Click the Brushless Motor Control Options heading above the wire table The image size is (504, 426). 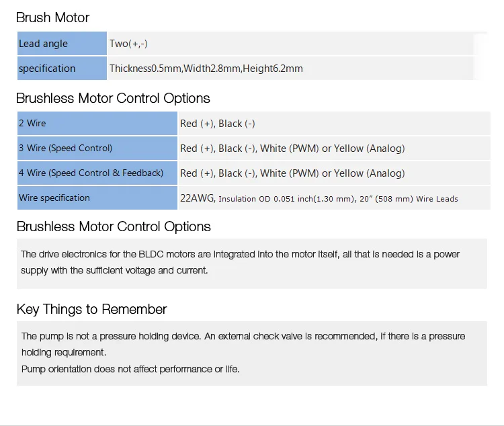coord(113,98)
